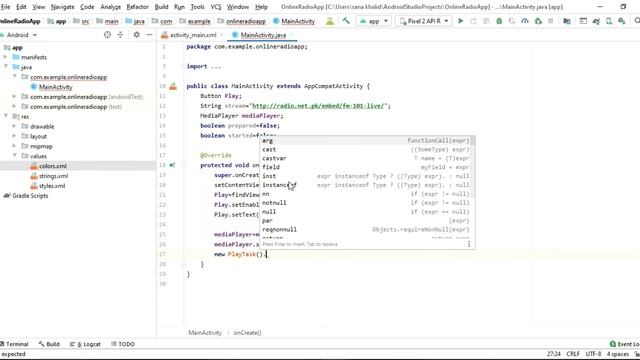Select colors.xml in the project tree
Image resolution: width=640 pixels, height=360 pixels.
coord(53,166)
